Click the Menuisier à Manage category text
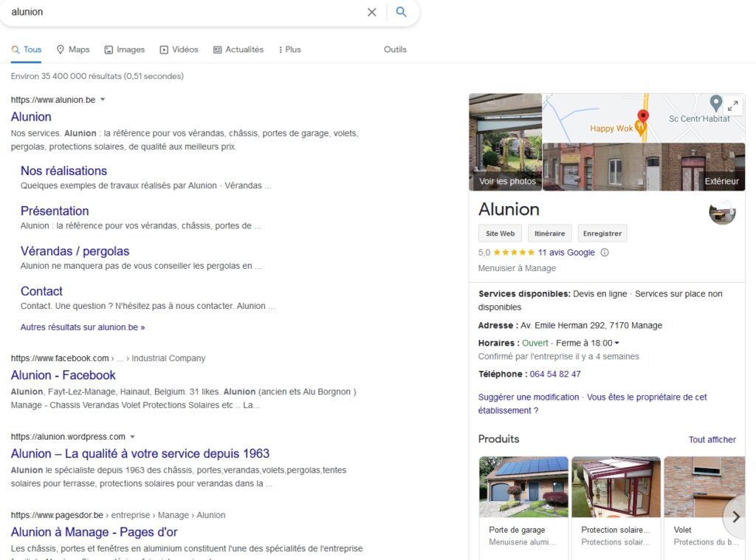The height and width of the screenshot is (560, 756). point(517,268)
